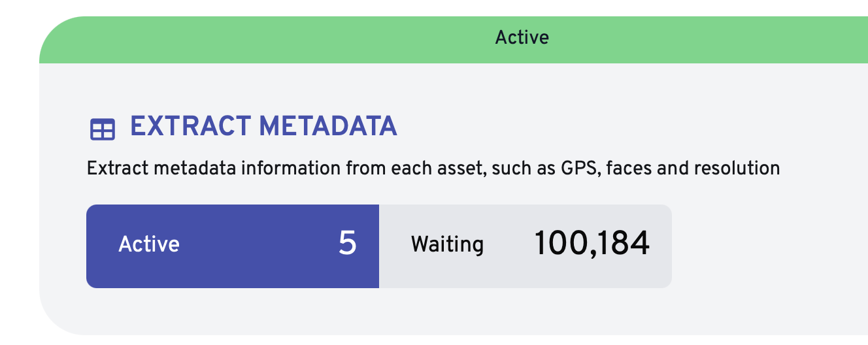
Task: Select the EXTRACT METADATA heading
Action: click(263, 126)
